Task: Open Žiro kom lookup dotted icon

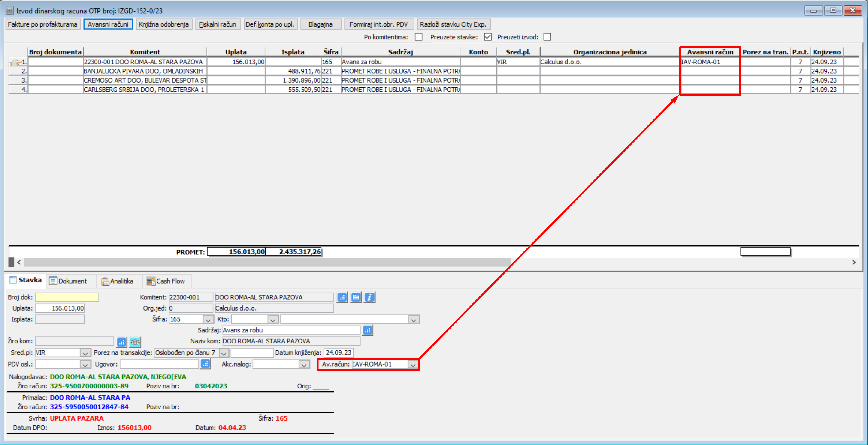Action: [121, 342]
